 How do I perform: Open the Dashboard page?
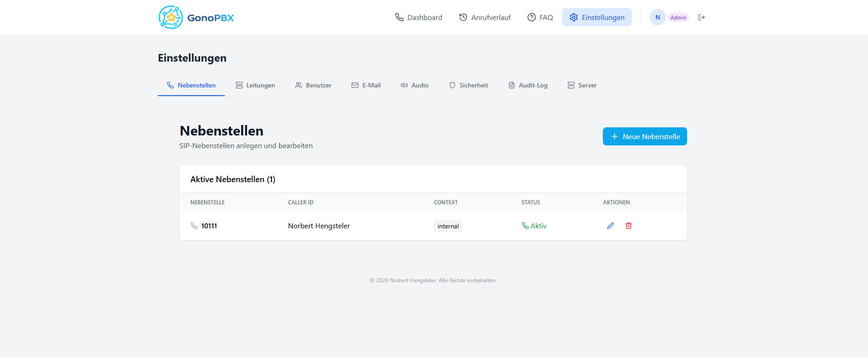coord(418,17)
